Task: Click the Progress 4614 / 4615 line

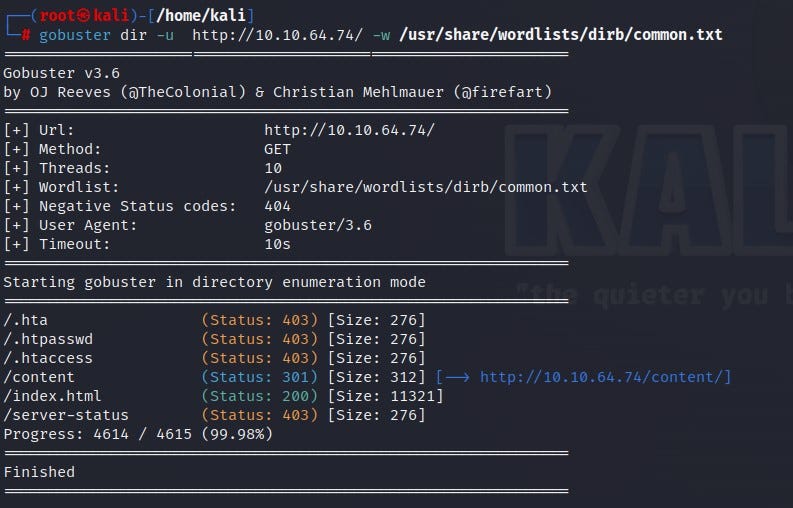Action: tap(137, 434)
